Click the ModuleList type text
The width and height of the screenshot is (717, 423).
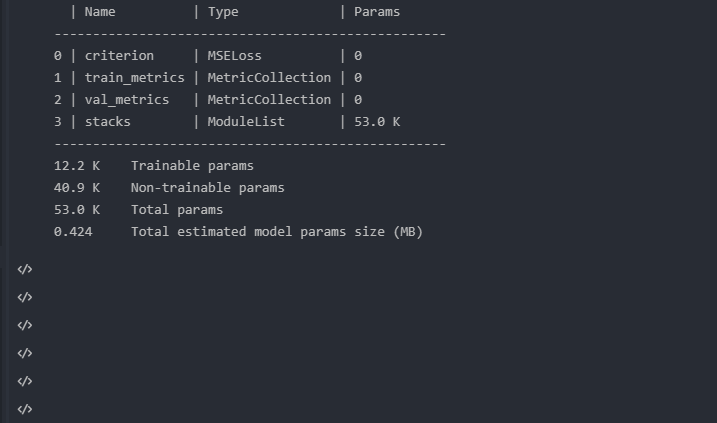(246, 122)
